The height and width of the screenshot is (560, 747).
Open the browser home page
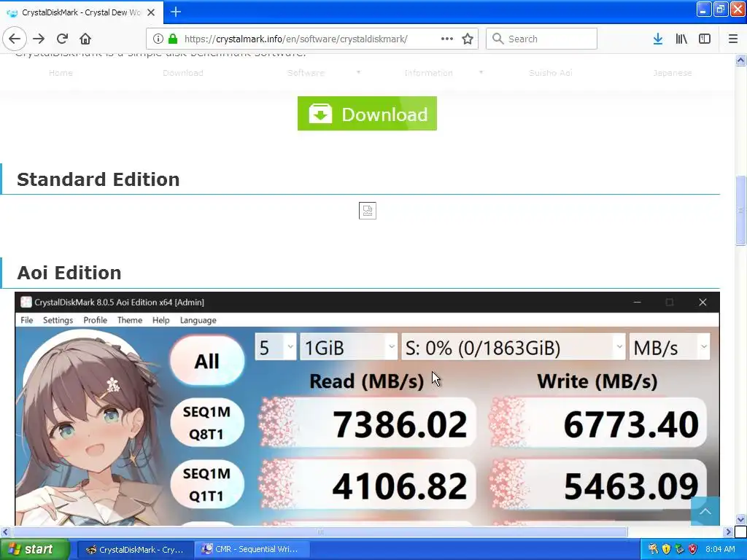(85, 39)
